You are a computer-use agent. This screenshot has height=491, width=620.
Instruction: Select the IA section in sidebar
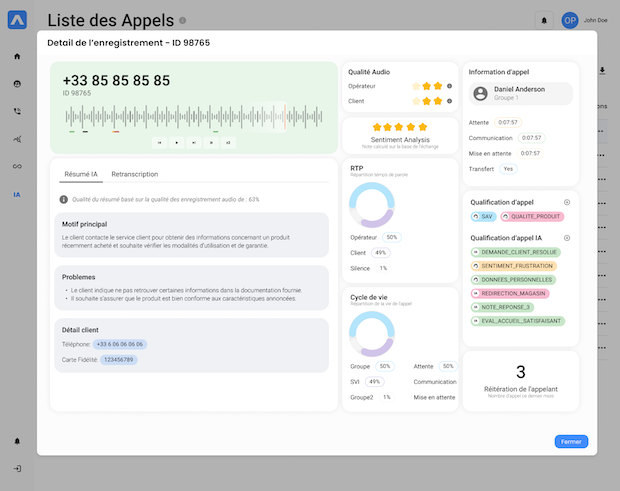click(17, 194)
